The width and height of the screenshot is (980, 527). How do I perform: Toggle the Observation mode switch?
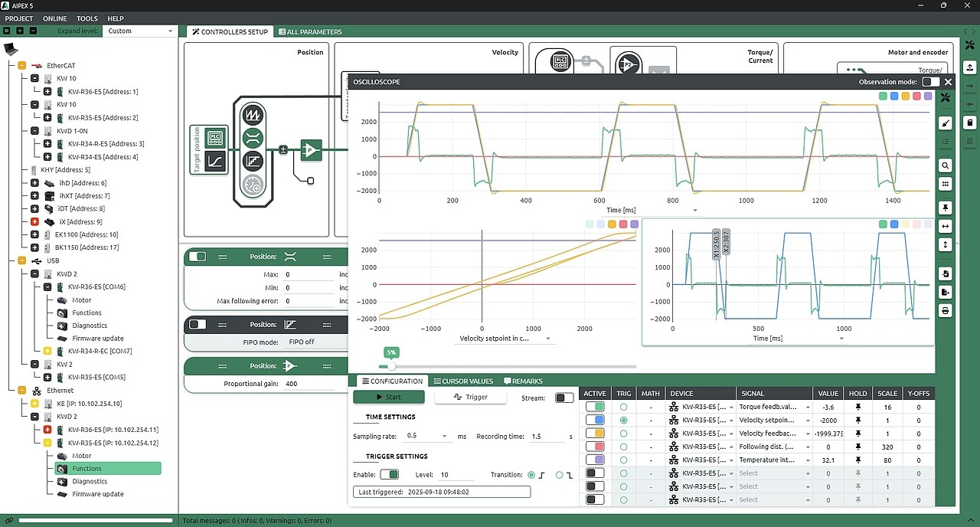pyautogui.click(x=930, y=82)
